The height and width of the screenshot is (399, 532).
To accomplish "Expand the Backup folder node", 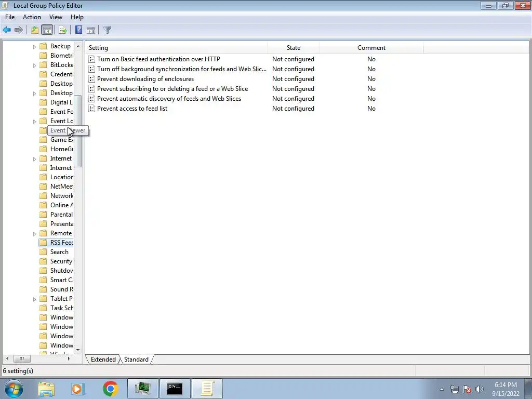I will click(x=34, y=47).
